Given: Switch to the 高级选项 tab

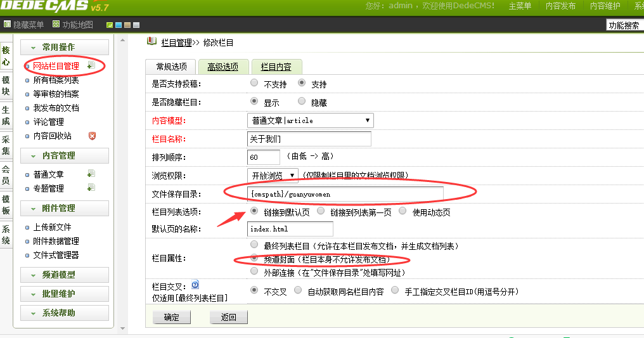Looking at the screenshot, I should (x=222, y=67).
